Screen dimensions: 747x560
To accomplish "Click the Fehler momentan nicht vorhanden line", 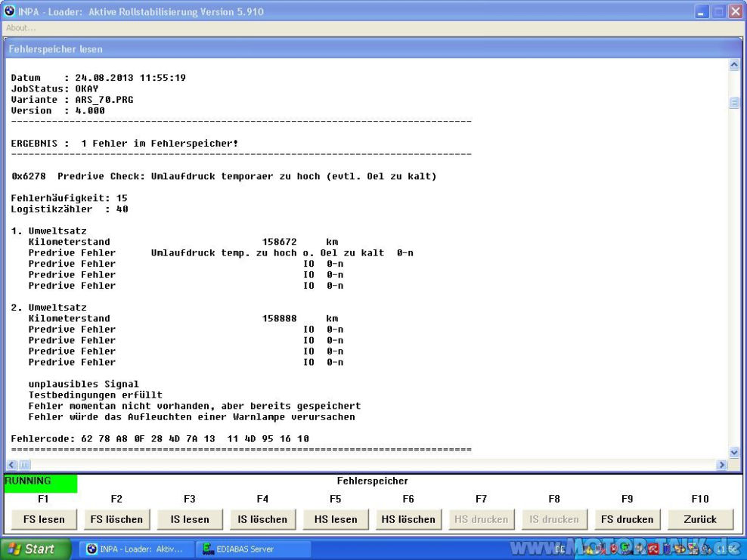I will [194, 406].
